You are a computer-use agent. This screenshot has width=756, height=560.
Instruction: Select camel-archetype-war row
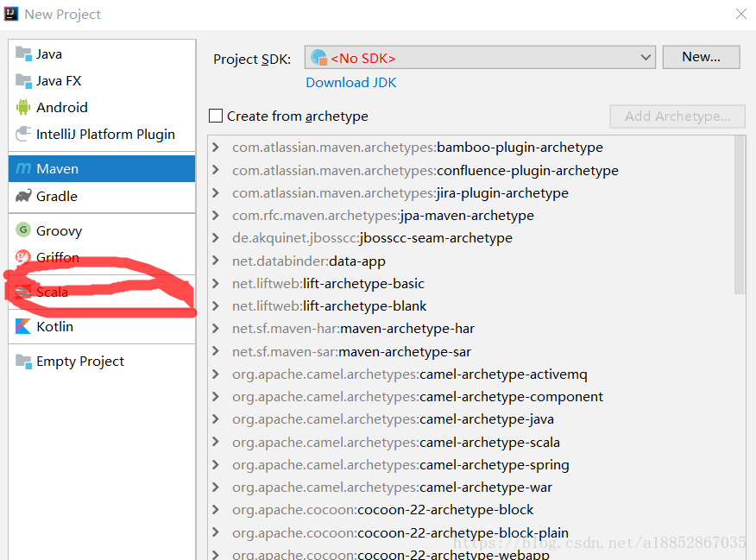pyautogui.click(x=471, y=488)
